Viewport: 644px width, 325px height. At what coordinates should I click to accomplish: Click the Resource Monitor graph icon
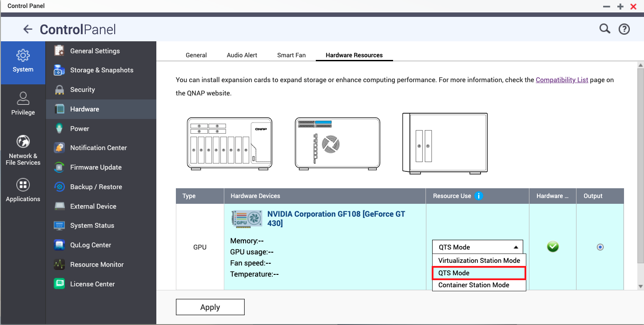(59, 265)
